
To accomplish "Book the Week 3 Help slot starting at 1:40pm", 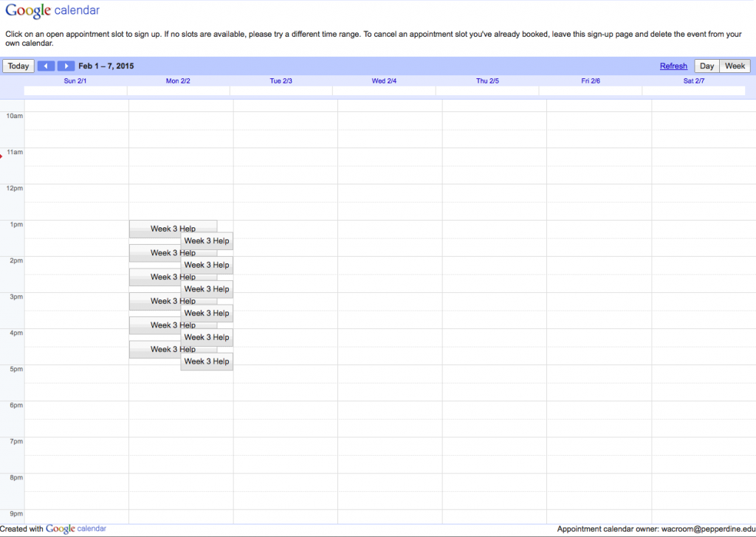I will [173, 253].
